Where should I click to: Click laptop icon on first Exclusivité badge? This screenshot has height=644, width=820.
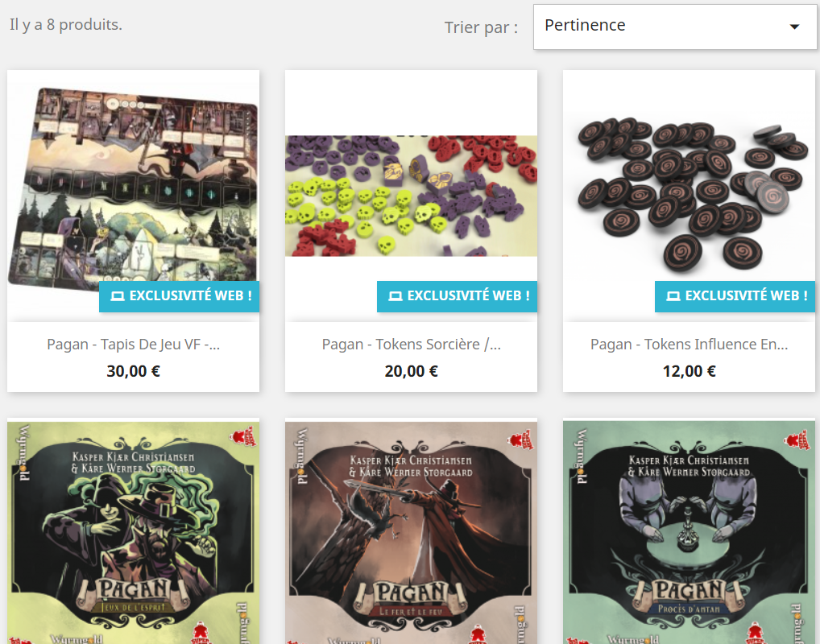(118, 296)
